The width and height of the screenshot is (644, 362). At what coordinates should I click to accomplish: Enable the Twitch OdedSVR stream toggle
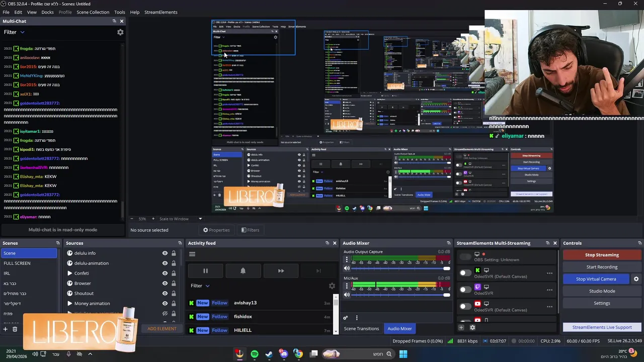465,290
